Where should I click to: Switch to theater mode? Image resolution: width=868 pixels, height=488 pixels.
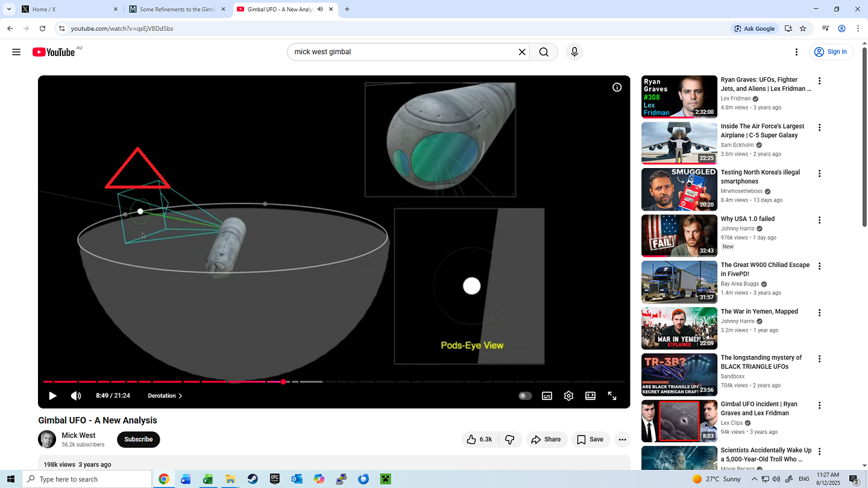(590, 396)
